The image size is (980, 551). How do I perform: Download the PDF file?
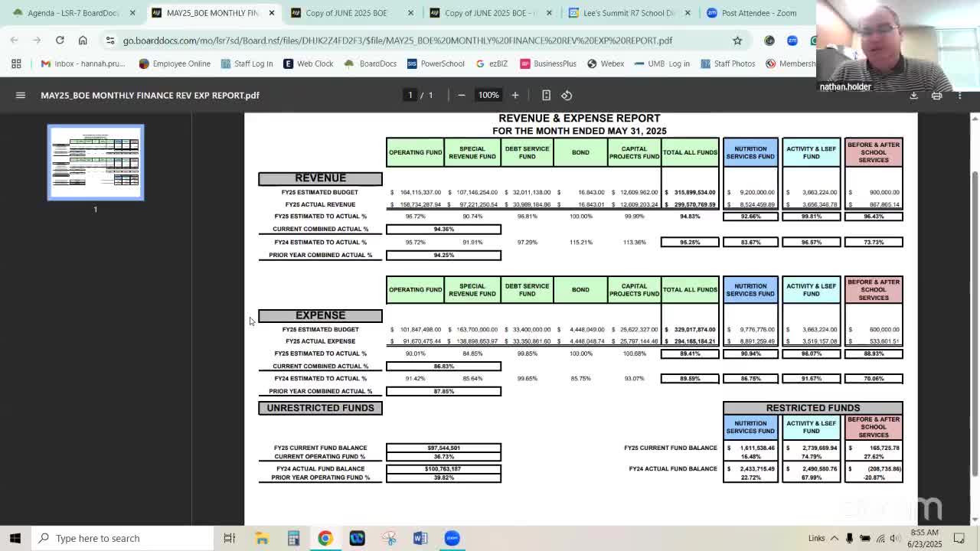pos(913,95)
